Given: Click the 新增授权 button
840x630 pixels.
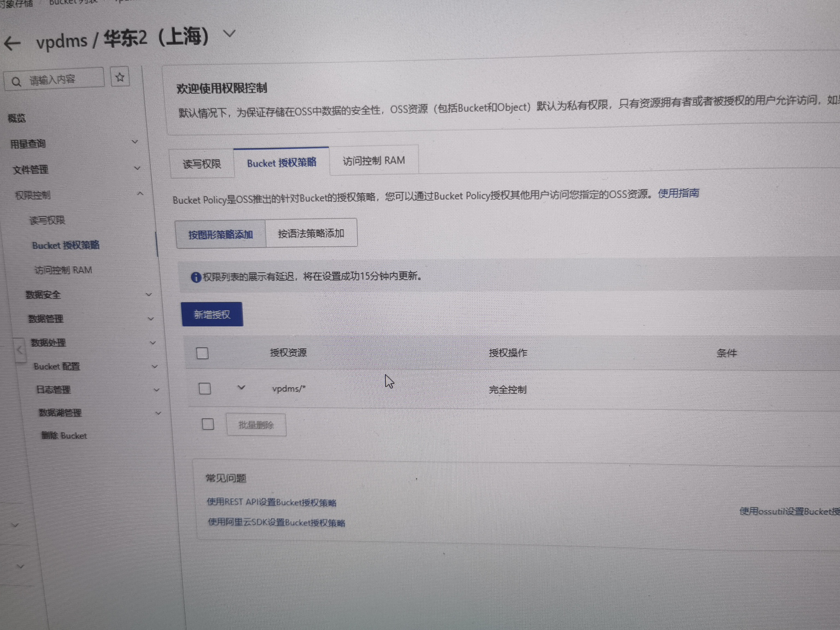Looking at the screenshot, I should [212, 315].
